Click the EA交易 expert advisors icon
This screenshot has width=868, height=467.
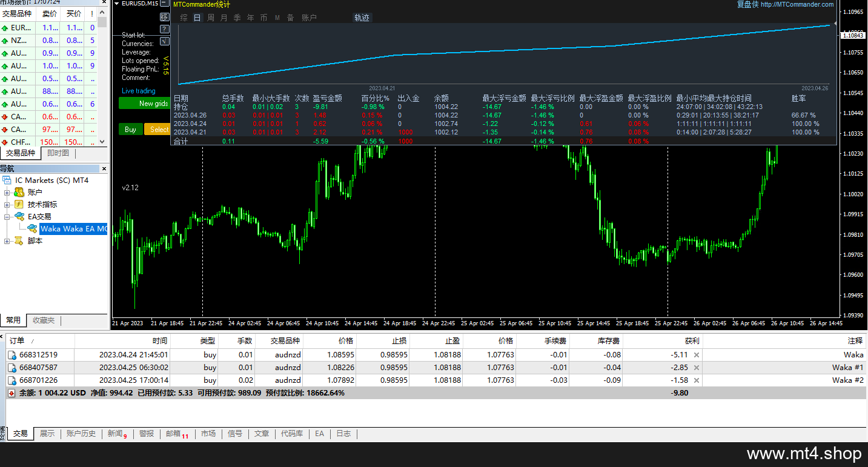coord(19,216)
